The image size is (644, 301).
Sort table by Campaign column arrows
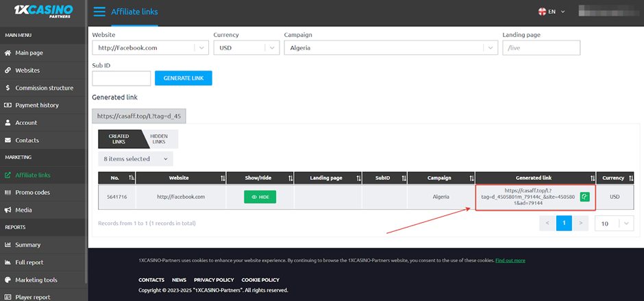(471, 178)
